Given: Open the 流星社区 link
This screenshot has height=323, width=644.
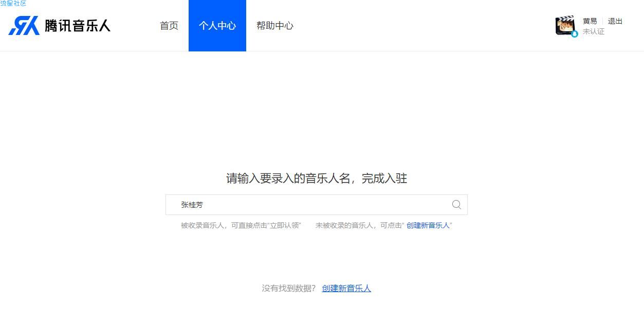Looking at the screenshot, I should pos(13,4).
